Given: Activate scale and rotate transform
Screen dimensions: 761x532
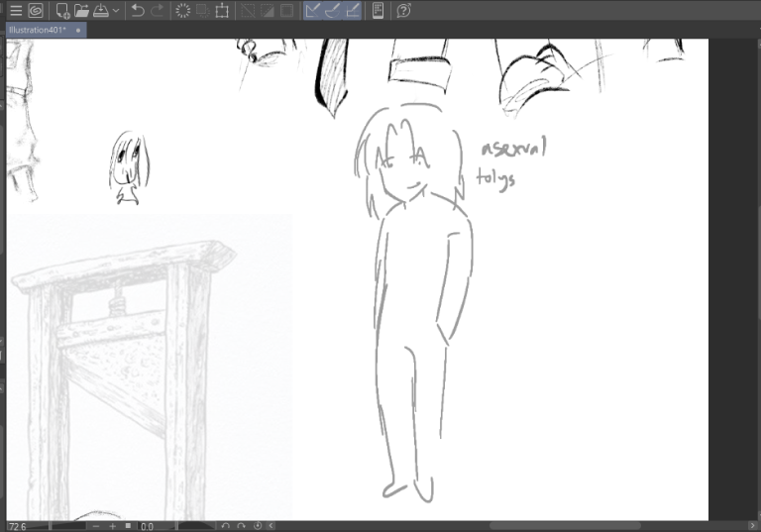Looking at the screenshot, I should [x=222, y=10].
